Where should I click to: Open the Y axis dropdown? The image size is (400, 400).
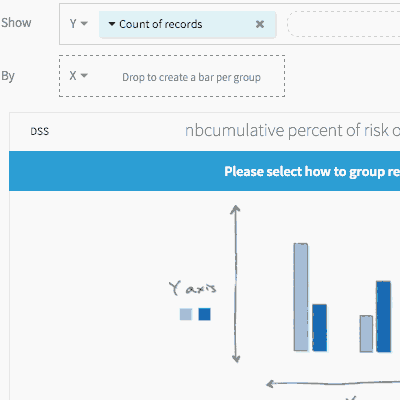[x=79, y=24]
